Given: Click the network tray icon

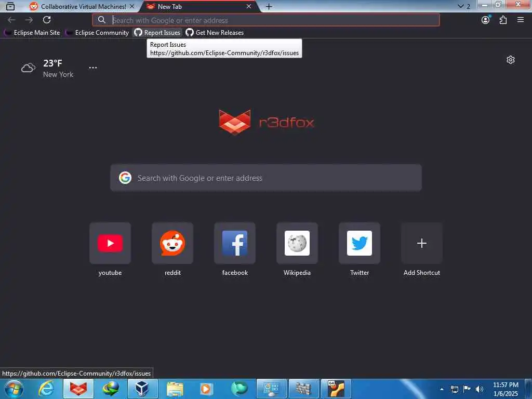Looking at the screenshot, I should click(455, 389).
